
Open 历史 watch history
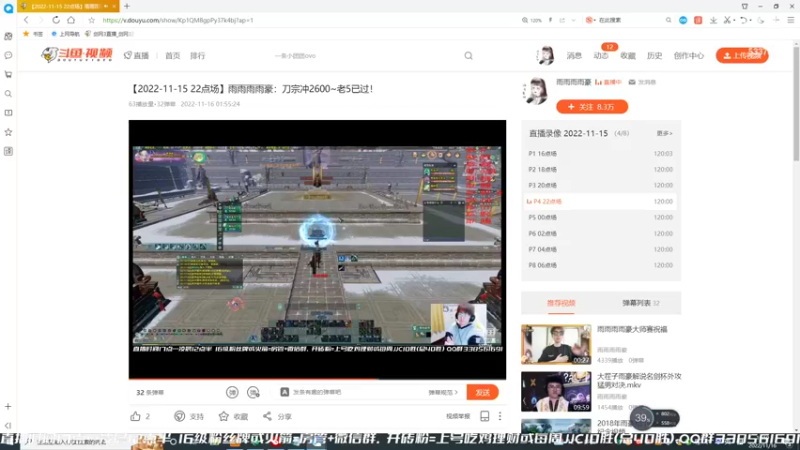click(x=654, y=56)
